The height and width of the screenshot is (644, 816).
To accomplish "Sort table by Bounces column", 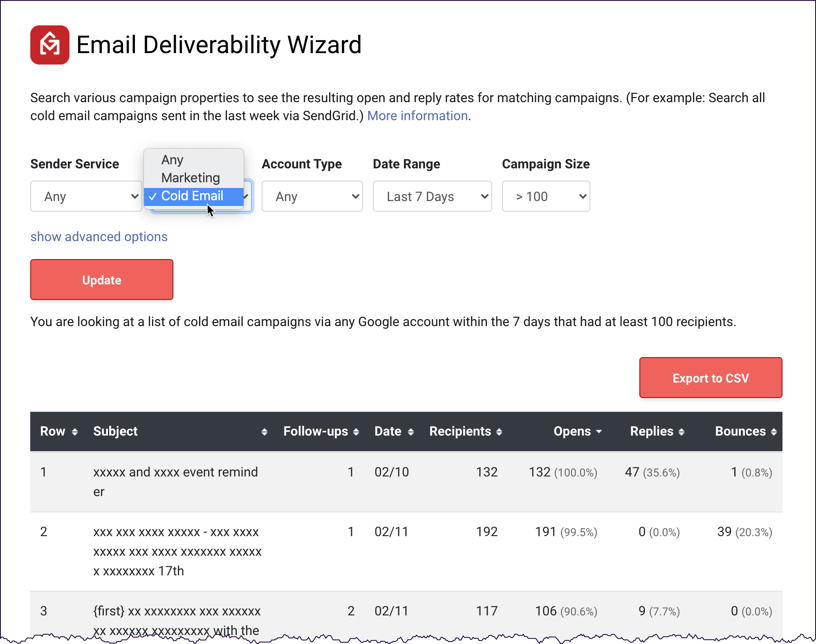I will click(x=746, y=432).
